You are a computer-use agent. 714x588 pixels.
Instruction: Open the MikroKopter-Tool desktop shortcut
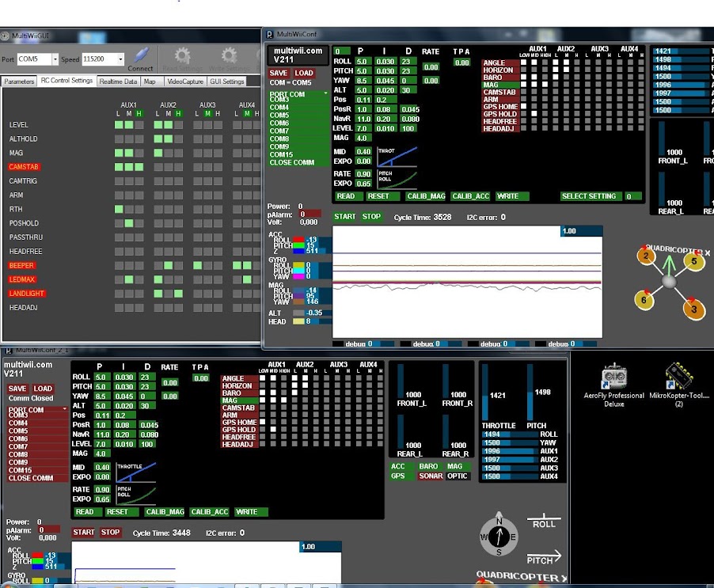679,377
